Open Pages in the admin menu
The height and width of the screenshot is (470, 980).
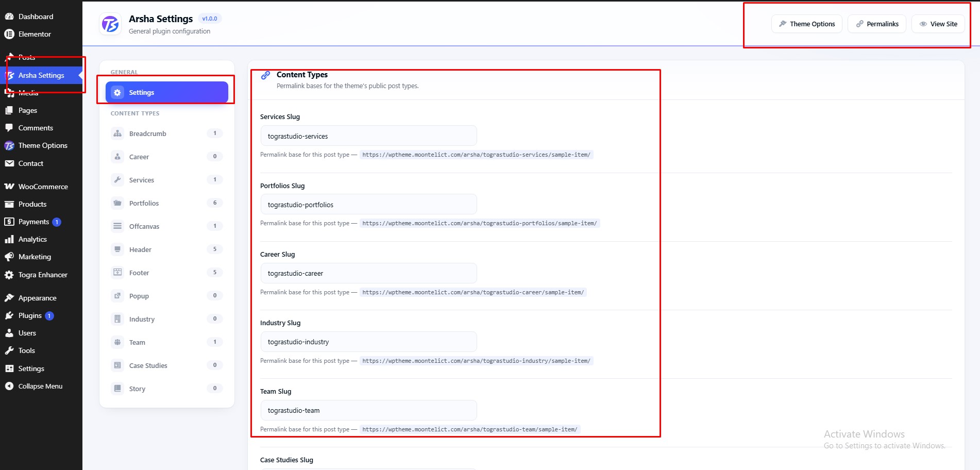(x=41, y=110)
